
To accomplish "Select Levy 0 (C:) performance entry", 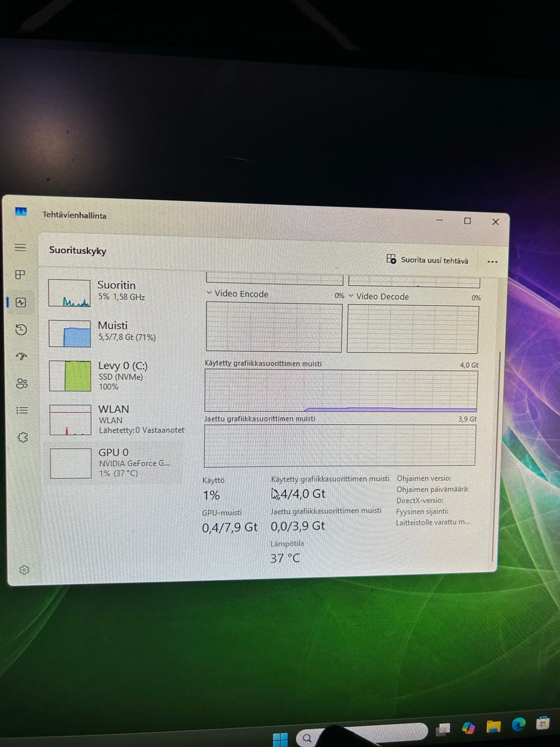I will coord(115,375).
